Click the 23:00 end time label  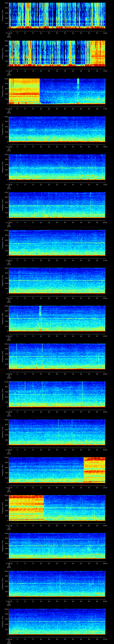point(105,336)
